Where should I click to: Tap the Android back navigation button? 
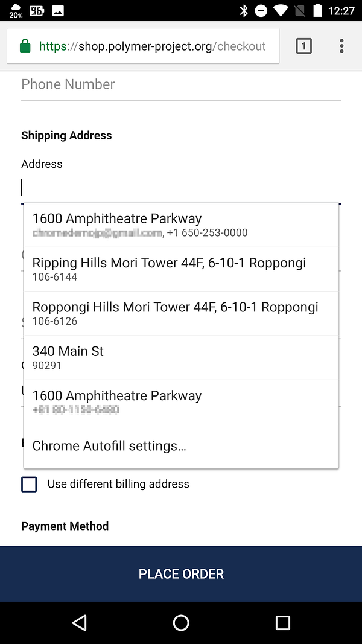(80, 623)
